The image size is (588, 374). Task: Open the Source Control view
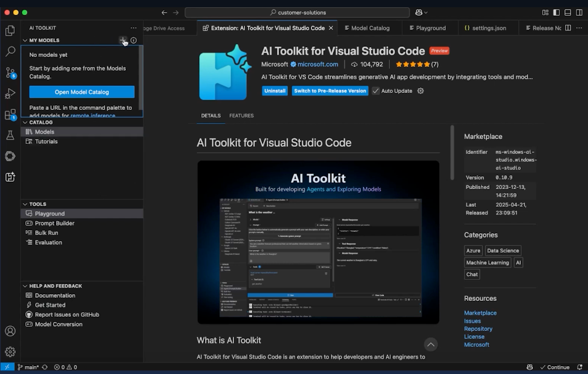pos(10,73)
